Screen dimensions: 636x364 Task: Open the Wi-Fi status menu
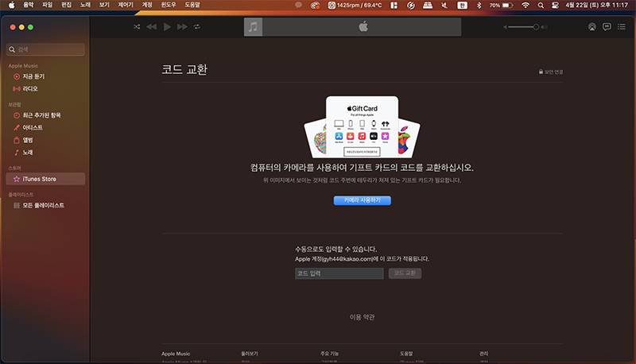525,5
